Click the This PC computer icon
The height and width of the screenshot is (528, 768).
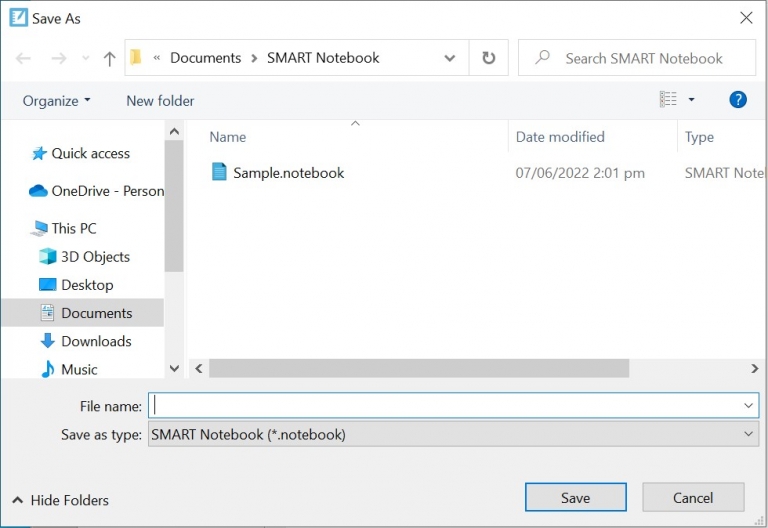click(x=39, y=228)
